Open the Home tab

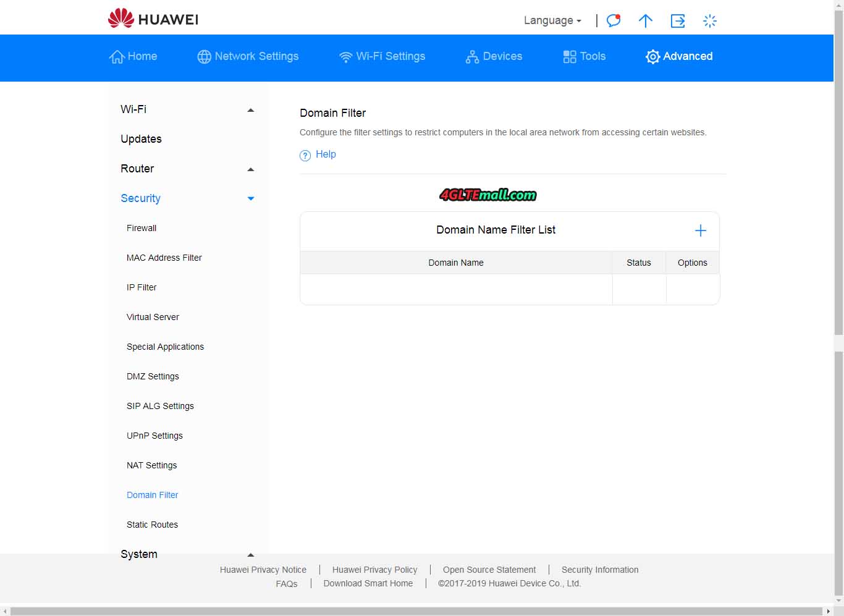(x=133, y=56)
